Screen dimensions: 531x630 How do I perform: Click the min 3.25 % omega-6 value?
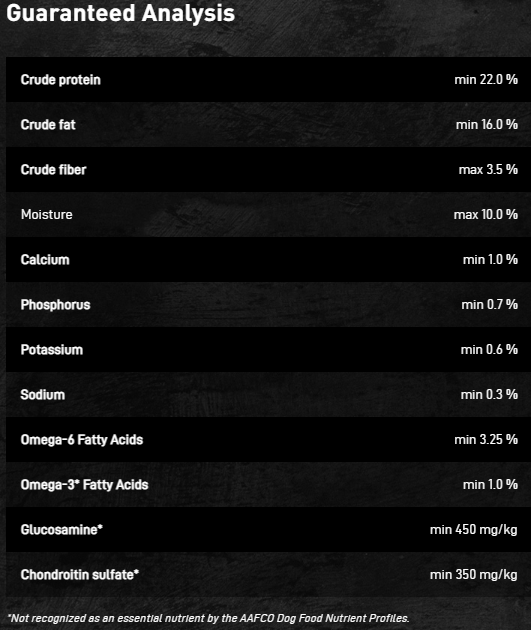[486, 440]
